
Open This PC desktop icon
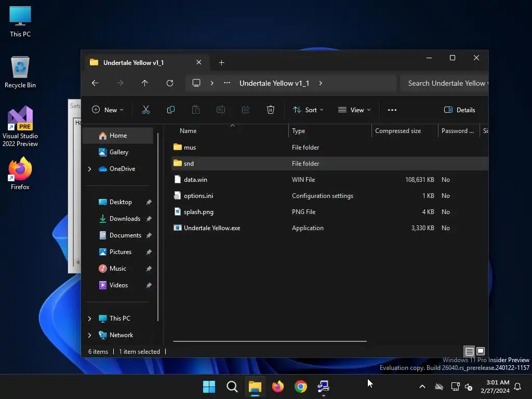coord(20,22)
